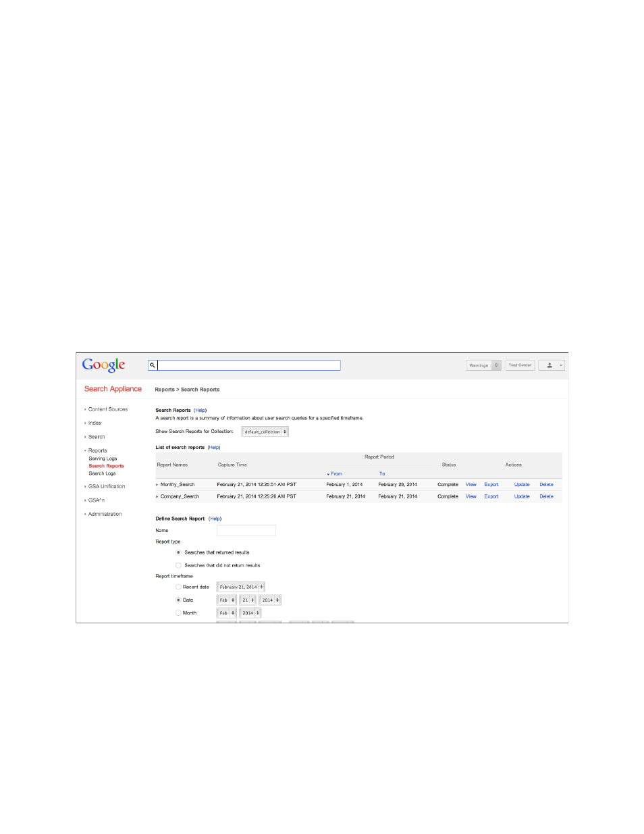
Task: Update the Company_Search report
Action: (x=522, y=497)
